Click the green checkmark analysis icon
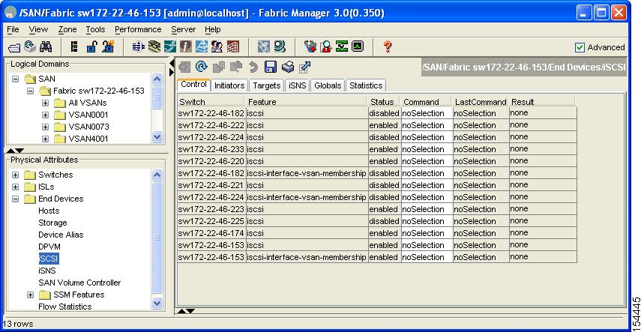Viewport: 644px width, 332px height. 341,46
